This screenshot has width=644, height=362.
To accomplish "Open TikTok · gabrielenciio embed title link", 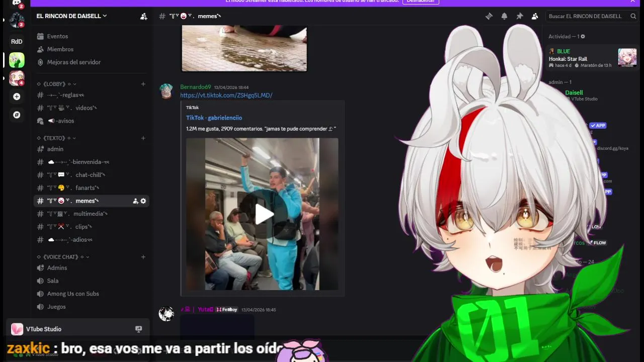I will tap(214, 118).
